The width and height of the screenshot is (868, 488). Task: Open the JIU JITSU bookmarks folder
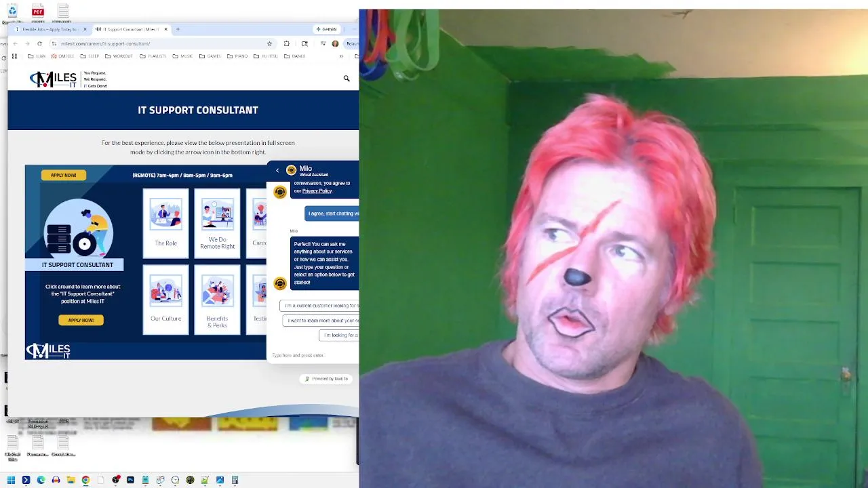point(266,56)
